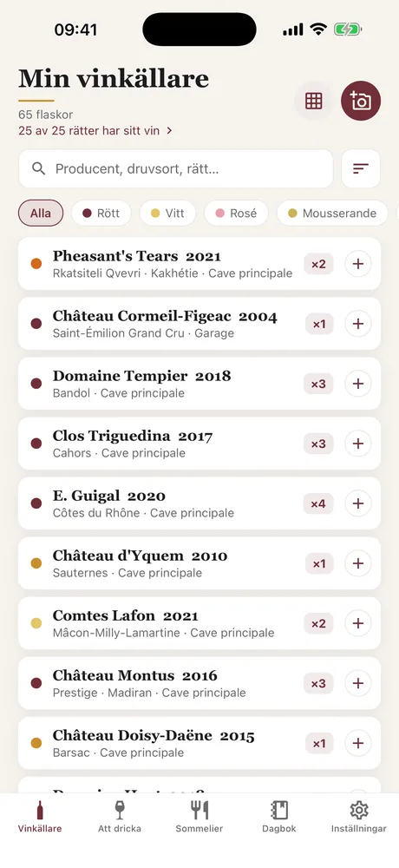
Task: Open Inställningar gear icon
Action: click(x=359, y=817)
